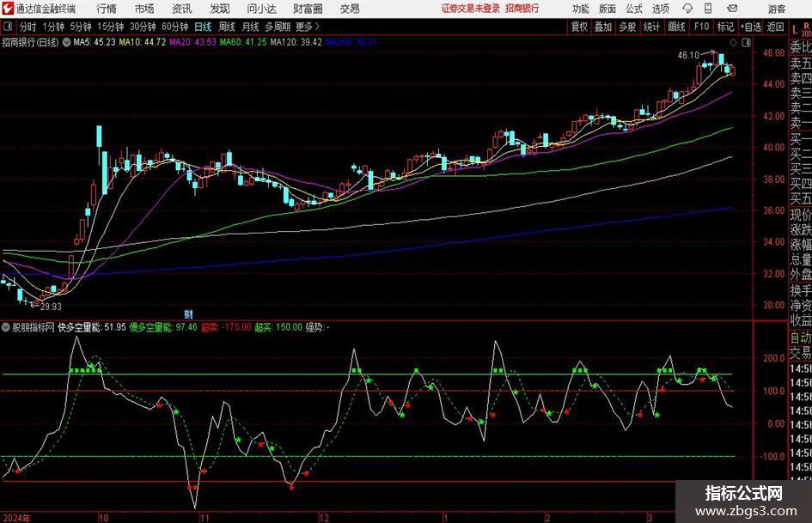Open the 行情 menu
Screen dimensions: 812x523
click(107, 9)
